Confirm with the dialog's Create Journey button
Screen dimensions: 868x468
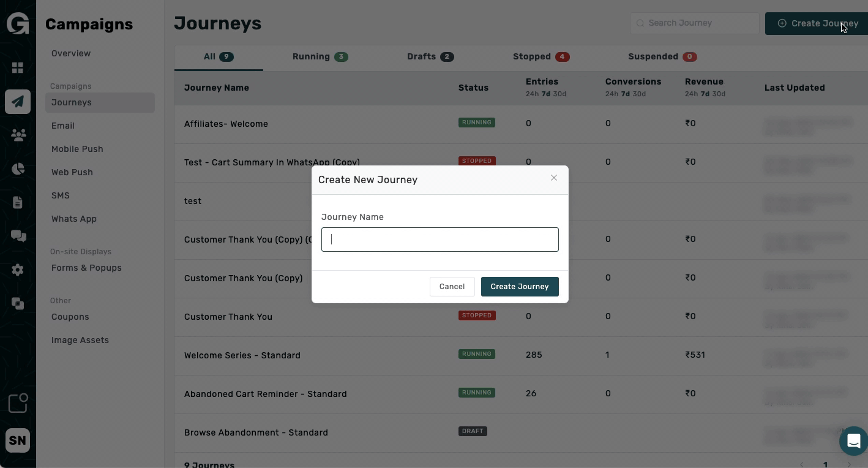519,287
